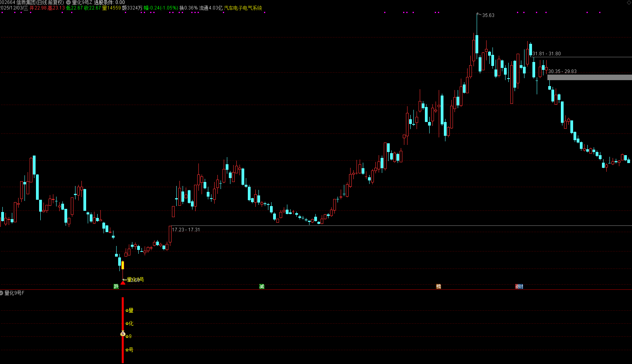Viewport: 632px width, 364px height.
Task: Click the 选股条件 label
Action: tap(104, 2)
